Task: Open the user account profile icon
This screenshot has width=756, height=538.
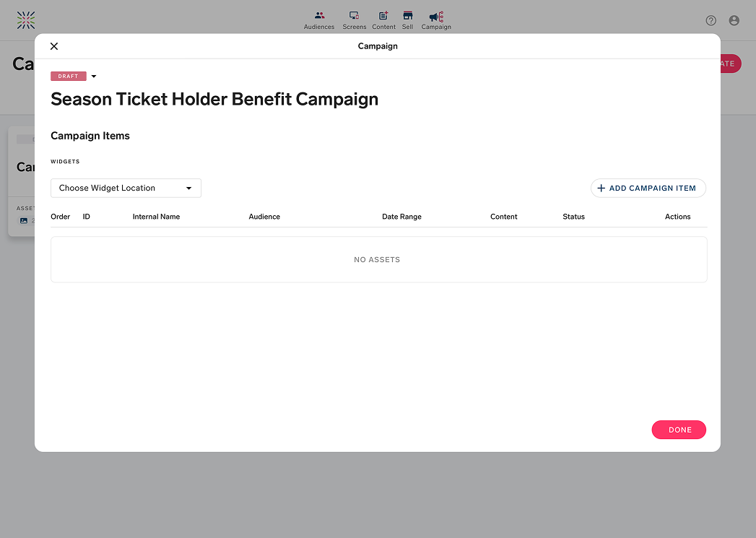Action: (x=734, y=21)
